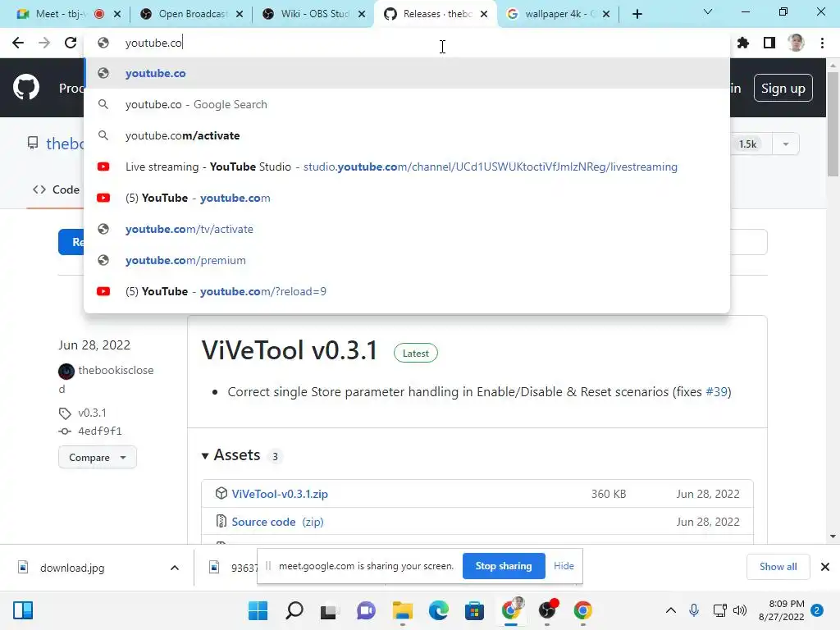Open OBS Studio from taskbar
The height and width of the screenshot is (630, 840).
coord(547,610)
